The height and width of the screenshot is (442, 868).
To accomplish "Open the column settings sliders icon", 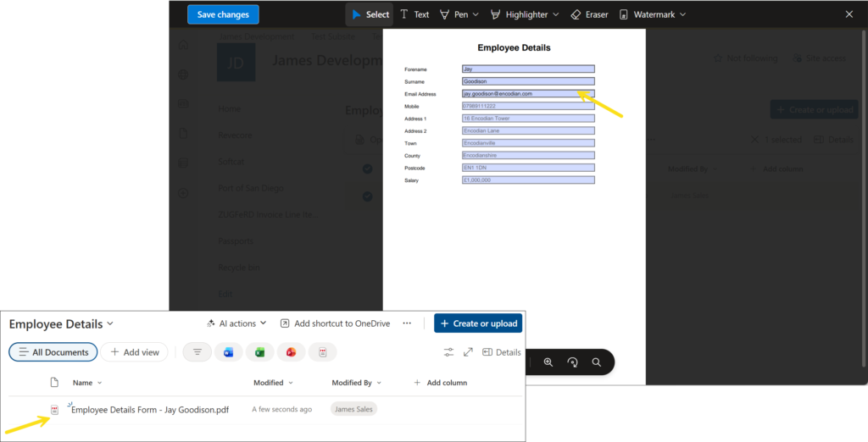I will [449, 352].
